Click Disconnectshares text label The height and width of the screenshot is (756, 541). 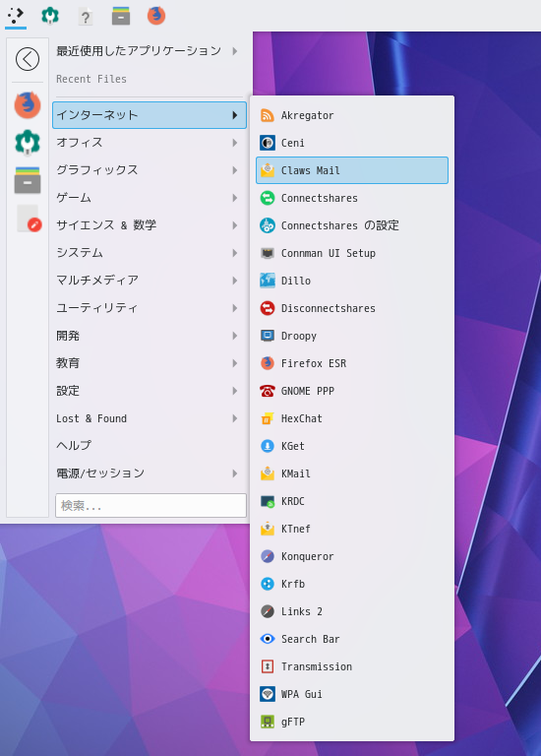tap(329, 308)
